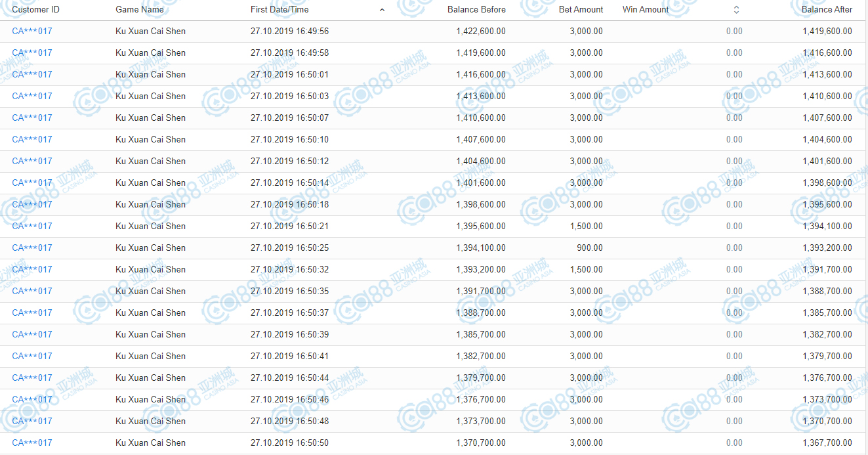Select date cell 27.10.2019 16:50:39
Screen dimensions: 868x455
[289, 335]
